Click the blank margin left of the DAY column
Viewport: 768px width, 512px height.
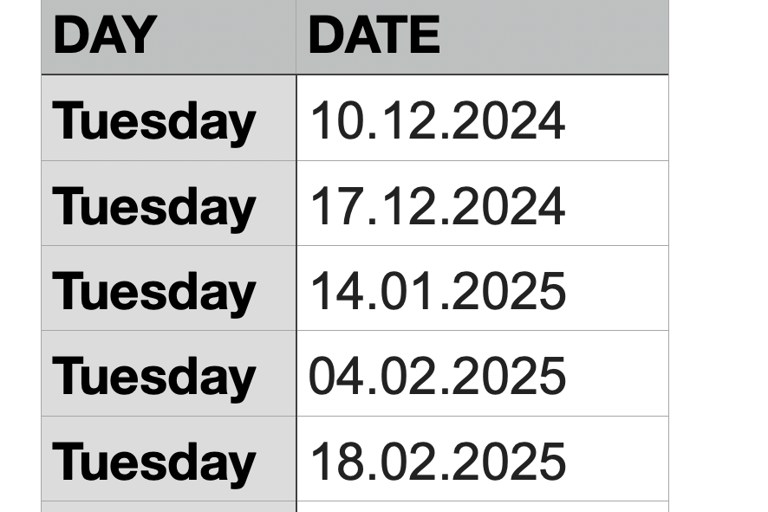(x=21, y=256)
